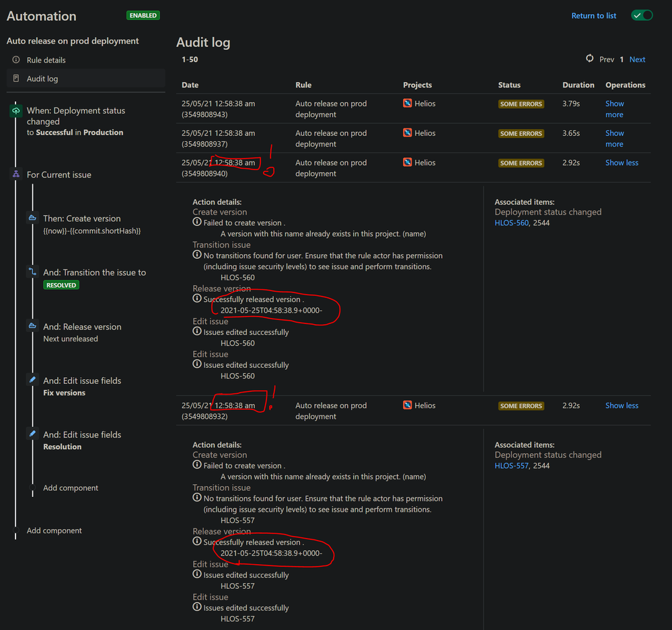This screenshot has width=672, height=630.
Task: Expand "Show more" on the second audit entry
Action: [x=614, y=139]
